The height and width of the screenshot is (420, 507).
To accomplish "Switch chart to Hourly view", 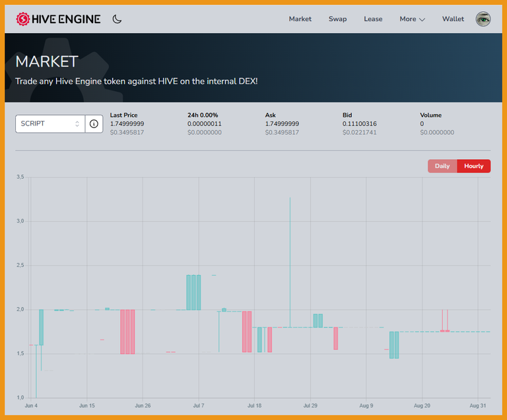I will pyautogui.click(x=474, y=166).
